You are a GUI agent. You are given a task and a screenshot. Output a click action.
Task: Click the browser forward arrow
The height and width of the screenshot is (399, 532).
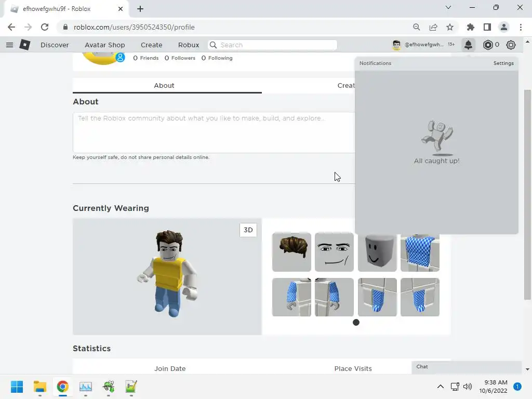(x=28, y=27)
